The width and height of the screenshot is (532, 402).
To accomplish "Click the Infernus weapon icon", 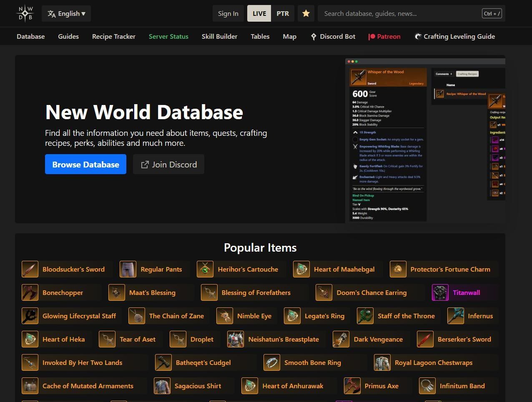I will tap(455, 316).
